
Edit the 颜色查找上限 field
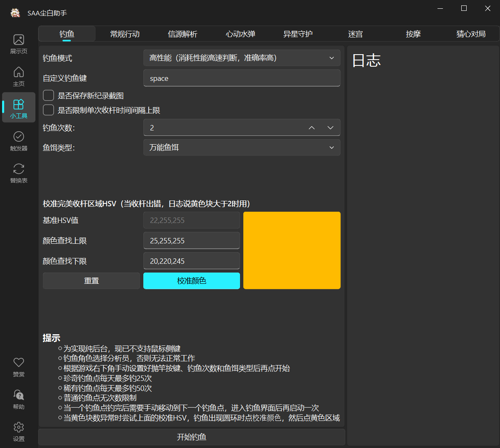pyautogui.click(x=192, y=240)
